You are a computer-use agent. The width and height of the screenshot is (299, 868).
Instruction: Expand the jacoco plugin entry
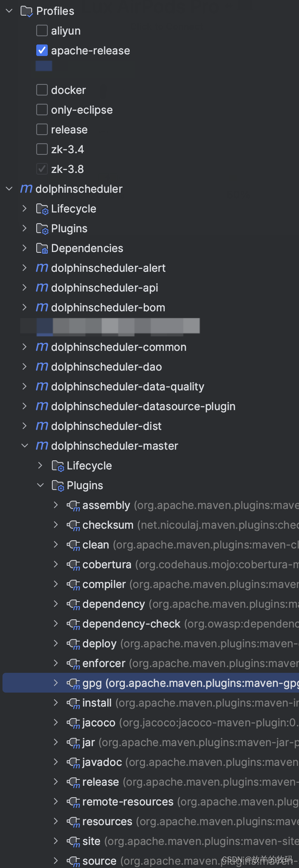(55, 722)
